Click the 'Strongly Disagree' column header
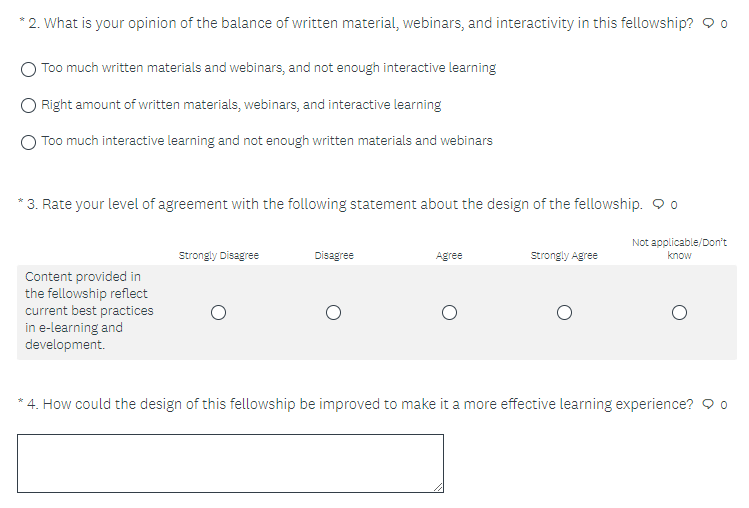This screenshot has height=508, width=749. 218,256
